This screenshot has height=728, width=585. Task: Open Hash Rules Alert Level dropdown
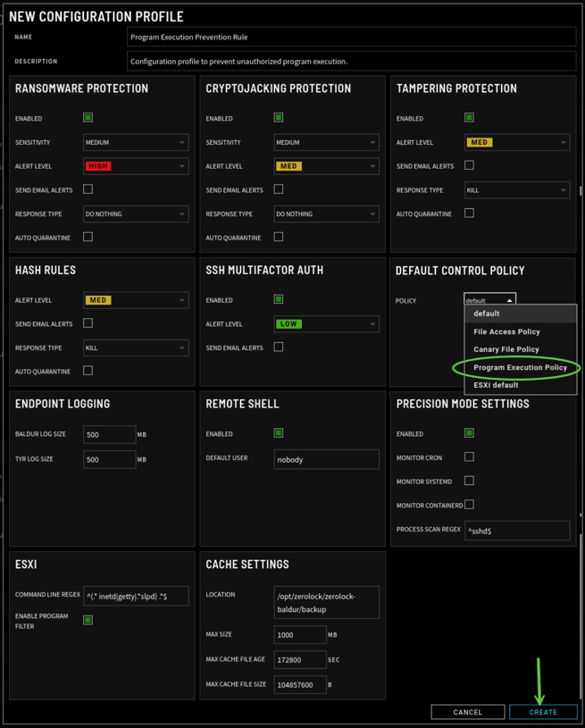pyautogui.click(x=136, y=300)
